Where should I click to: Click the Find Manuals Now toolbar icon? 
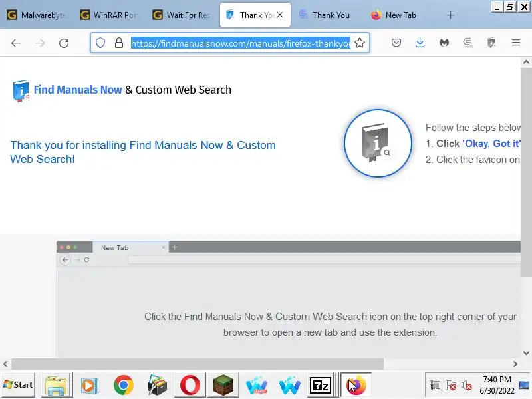491,43
